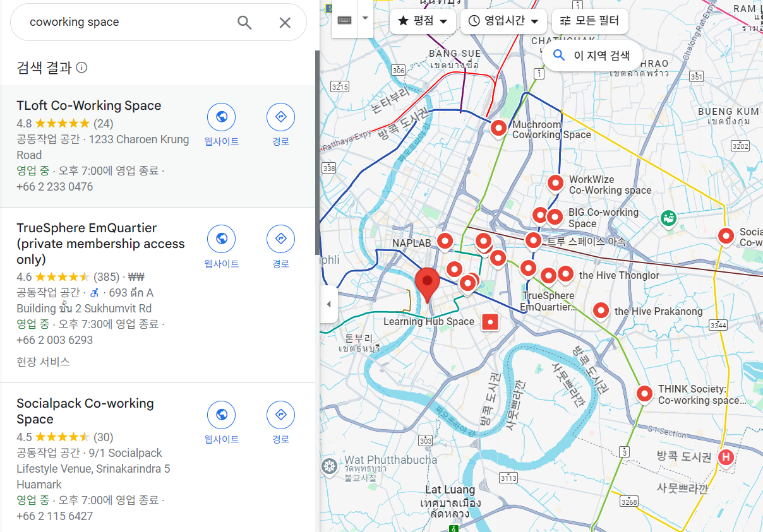Click the Wat Phutthabucha temple icon

pos(330,467)
